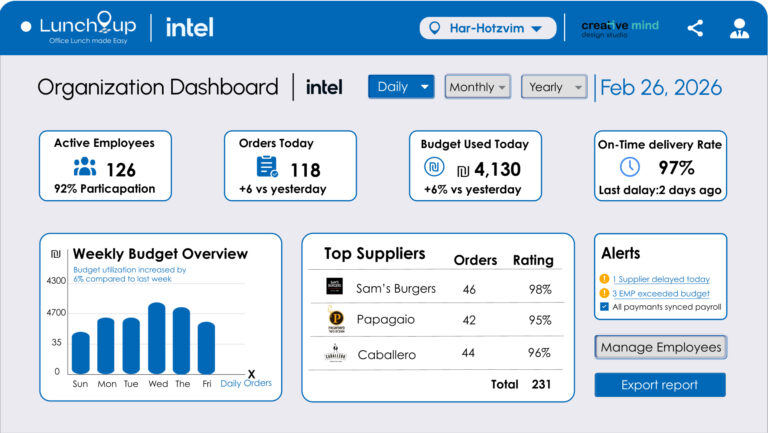Click the '92% Particapation' text
This screenshot has height=433, width=768.
click(x=105, y=189)
